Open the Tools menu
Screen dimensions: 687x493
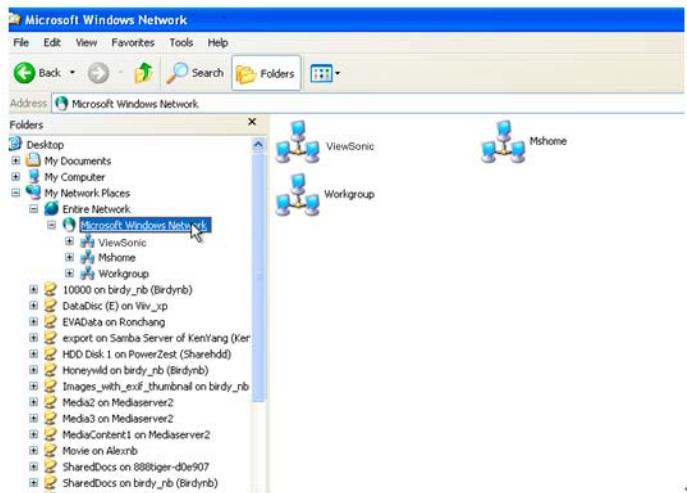(181, 43)
